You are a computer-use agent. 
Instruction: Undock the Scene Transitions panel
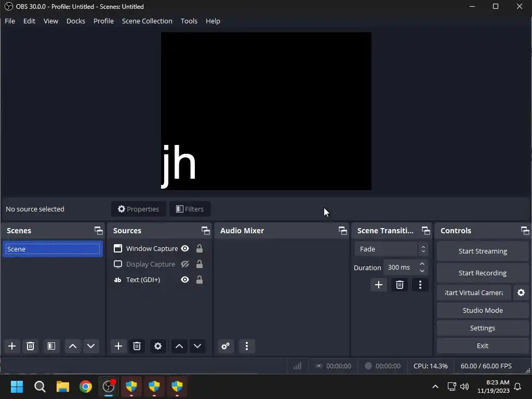click(426, 231)
